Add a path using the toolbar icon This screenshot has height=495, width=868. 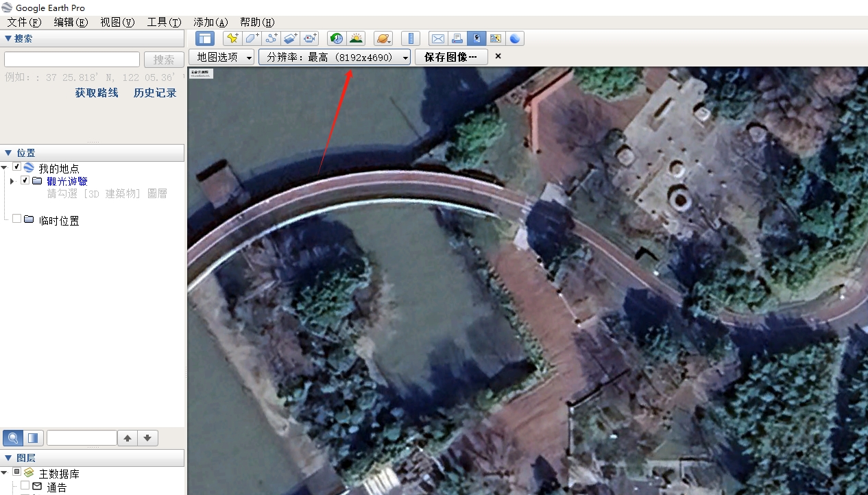point(271,38)
